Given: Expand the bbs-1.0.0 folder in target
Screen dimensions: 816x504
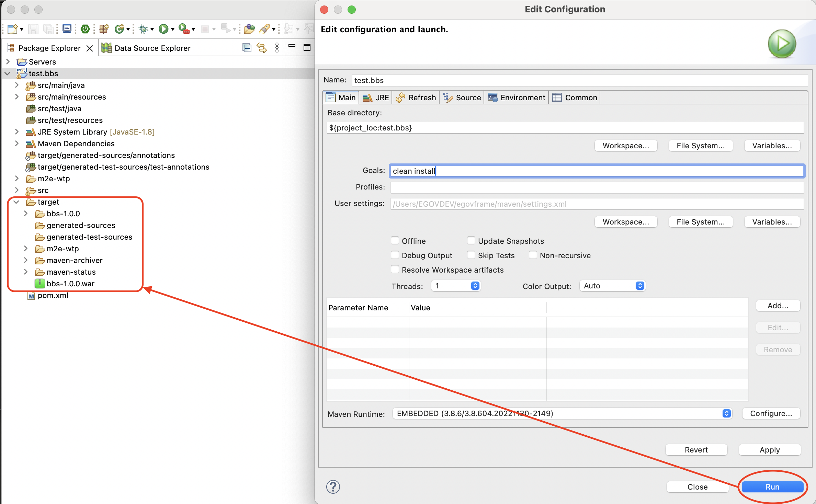Looking at the screenshot, I should (26, 214).
